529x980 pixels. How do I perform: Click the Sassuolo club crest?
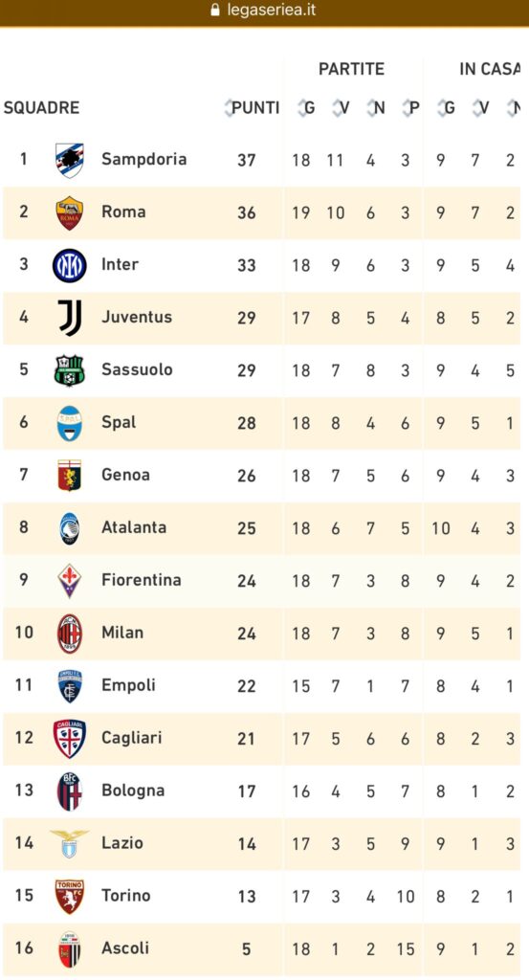[x=69, y=370]
